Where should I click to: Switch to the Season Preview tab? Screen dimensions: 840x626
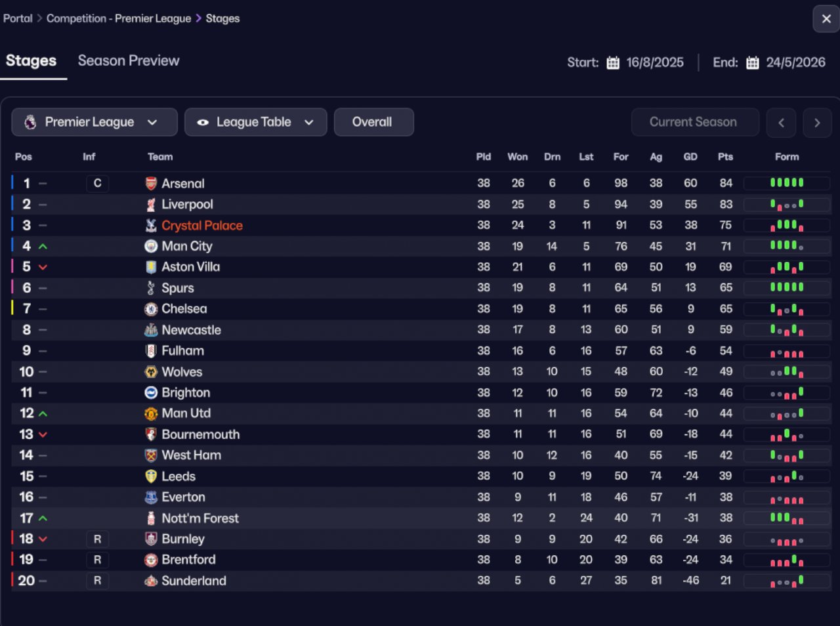129,61
